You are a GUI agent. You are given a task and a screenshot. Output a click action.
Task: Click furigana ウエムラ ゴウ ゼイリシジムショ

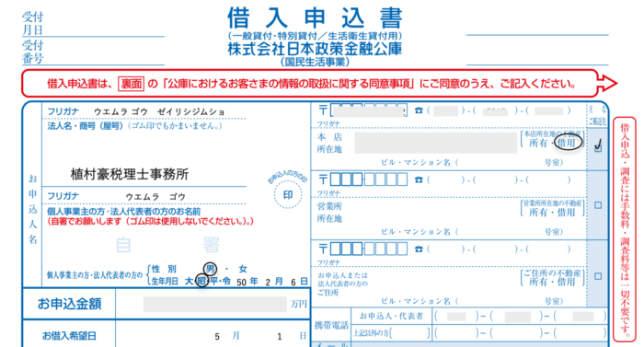[x=159, y=111]
